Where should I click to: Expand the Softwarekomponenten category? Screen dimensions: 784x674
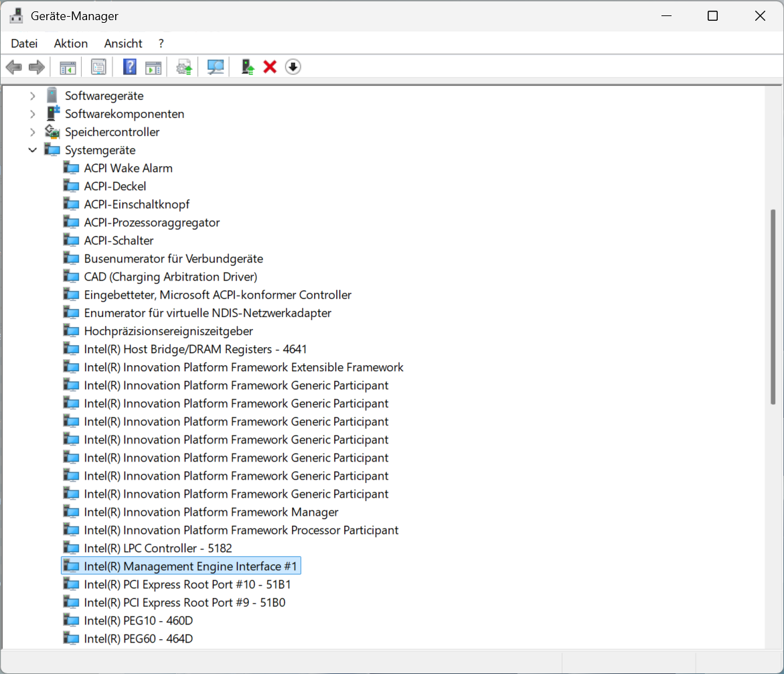pyautogui.click(x=33, y=114)
